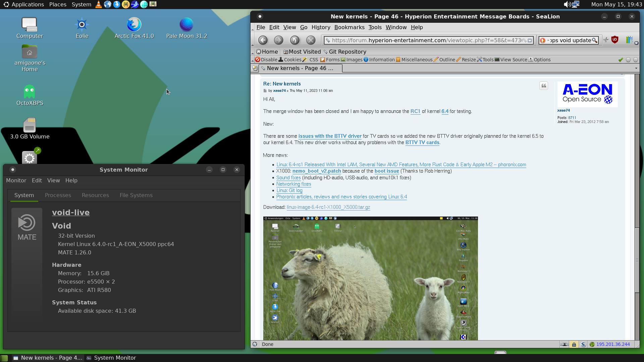Follow the RC1 link in the post
Viewport: 644px width, 362px height.
coord(415,111)
